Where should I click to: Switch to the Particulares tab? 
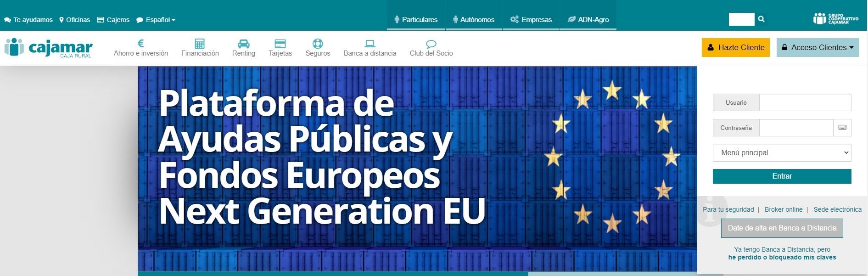point(416,19)
